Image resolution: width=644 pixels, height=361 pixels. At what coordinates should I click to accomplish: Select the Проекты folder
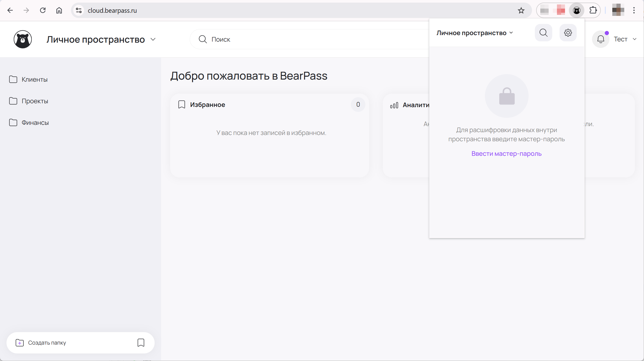tap(35, 101)
